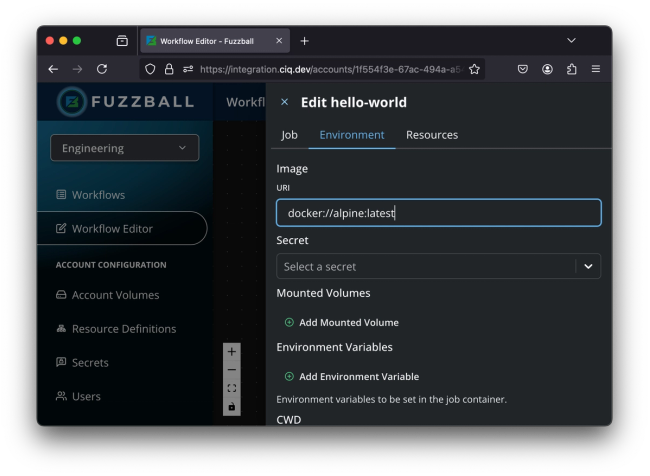Click the Secret dropdown chevron arrow
Image resolution: width=650 pixels, height=476 pixels.
(x=588, y=266)
